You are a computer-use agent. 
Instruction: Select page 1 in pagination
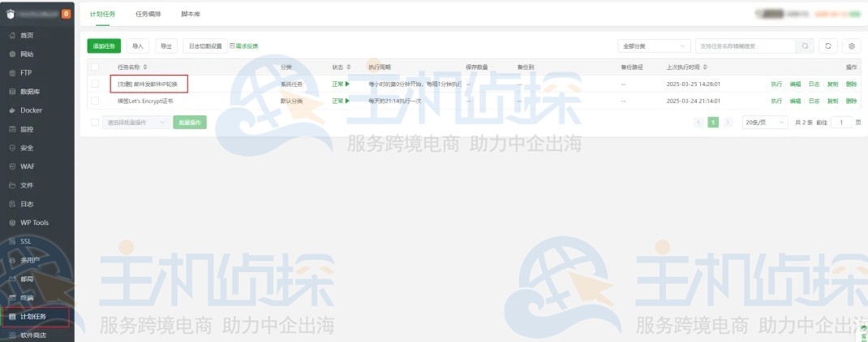point(714,123)
